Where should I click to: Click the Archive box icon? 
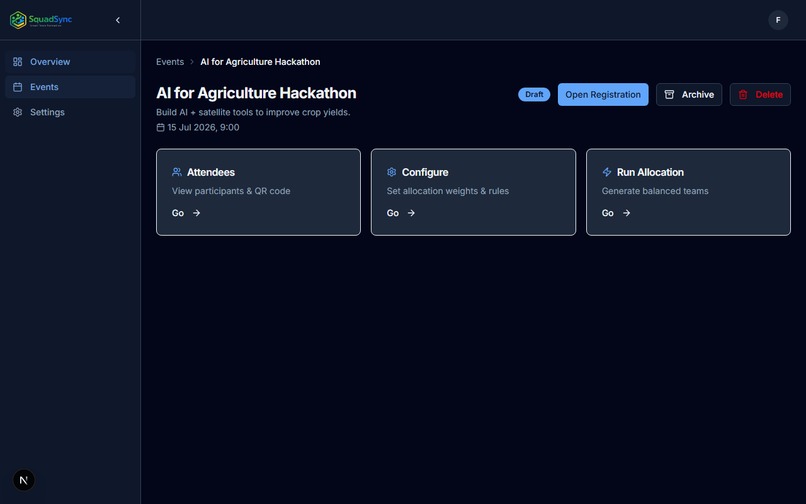pyautogui.click(x=669, y=95)
